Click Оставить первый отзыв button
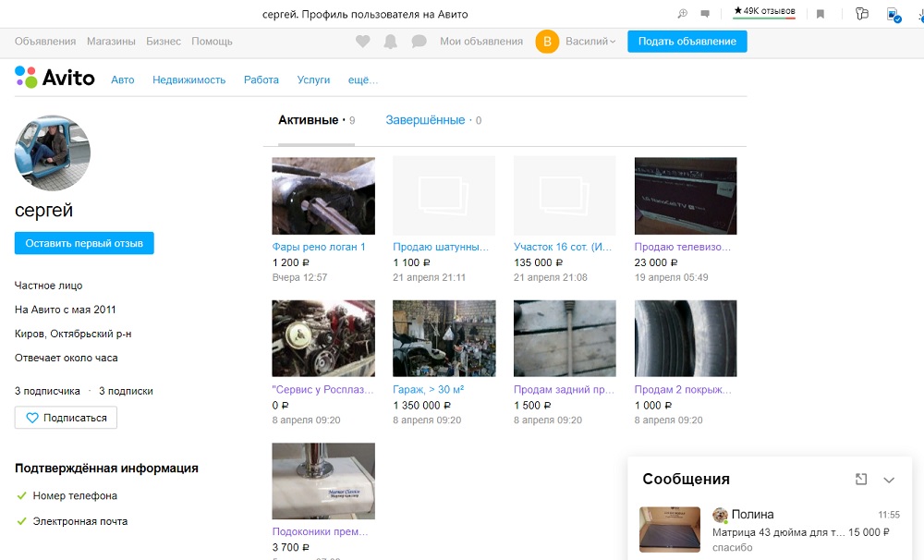This screenshot has width=924, height=560. coord(84,243)
